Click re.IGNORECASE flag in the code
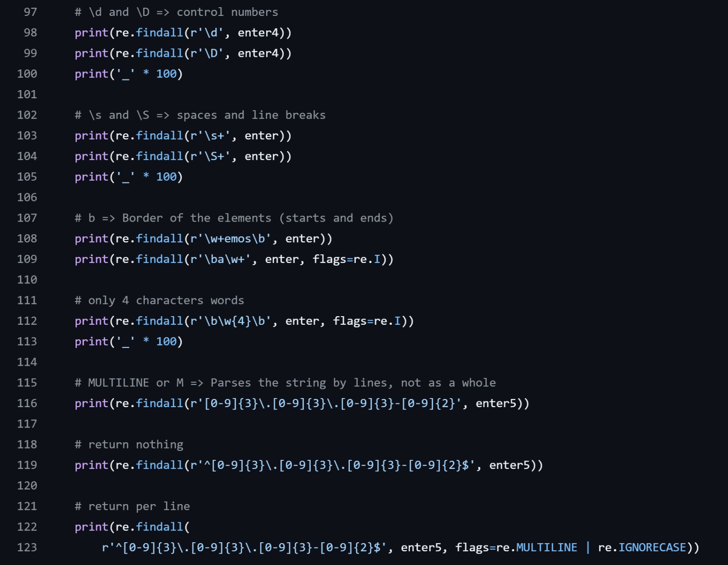Image resolution: width=728 pixels, height=565 pixels. point(652,547)
